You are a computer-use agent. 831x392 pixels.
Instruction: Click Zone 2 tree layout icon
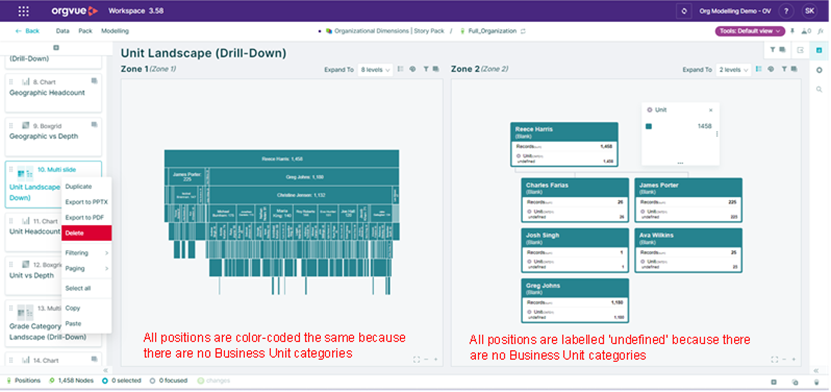tap(759, 69)
